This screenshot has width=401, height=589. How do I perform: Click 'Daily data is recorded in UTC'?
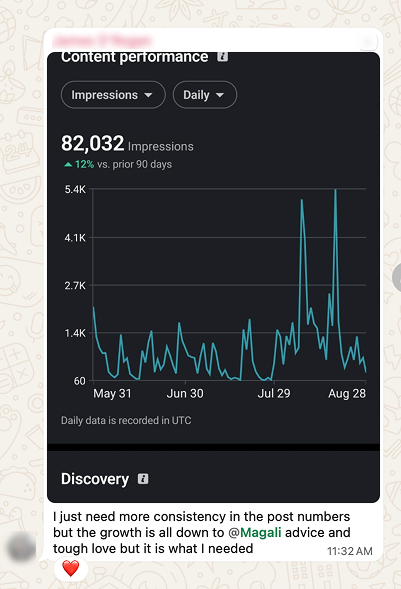click(x=126, y=420)
